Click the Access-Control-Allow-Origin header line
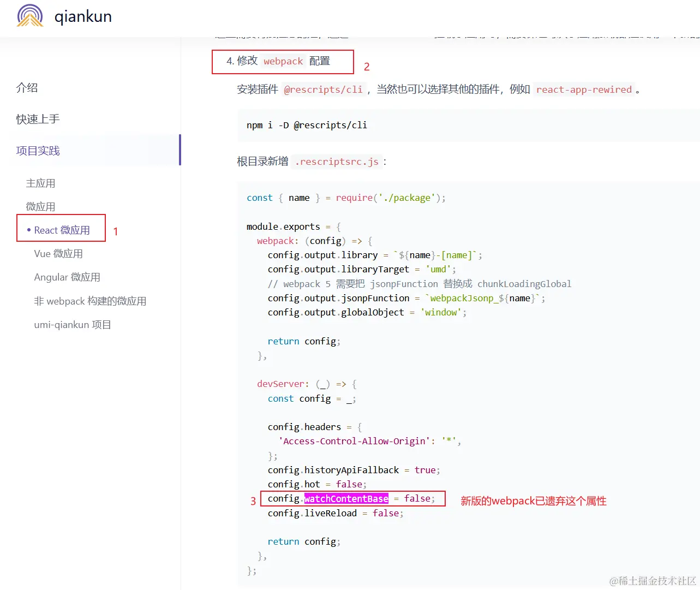 coord(369,441)
